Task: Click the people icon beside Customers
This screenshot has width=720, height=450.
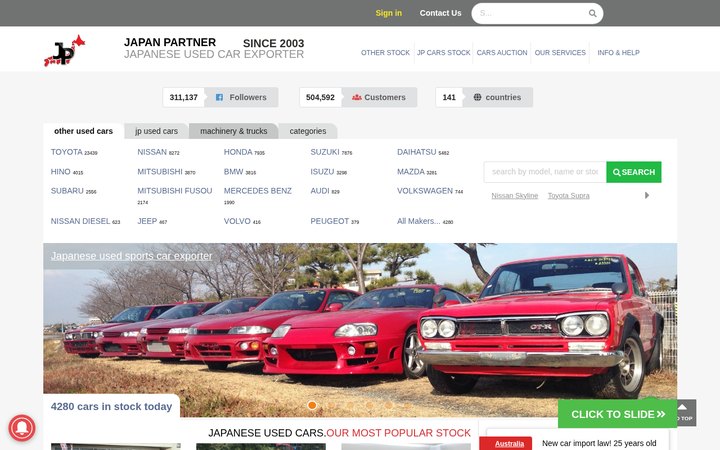Action: click(357, 97)
